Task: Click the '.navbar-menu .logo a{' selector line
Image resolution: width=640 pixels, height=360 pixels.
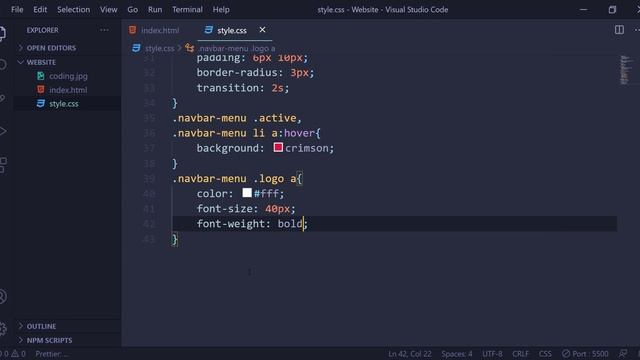Action: pos(237,178)
